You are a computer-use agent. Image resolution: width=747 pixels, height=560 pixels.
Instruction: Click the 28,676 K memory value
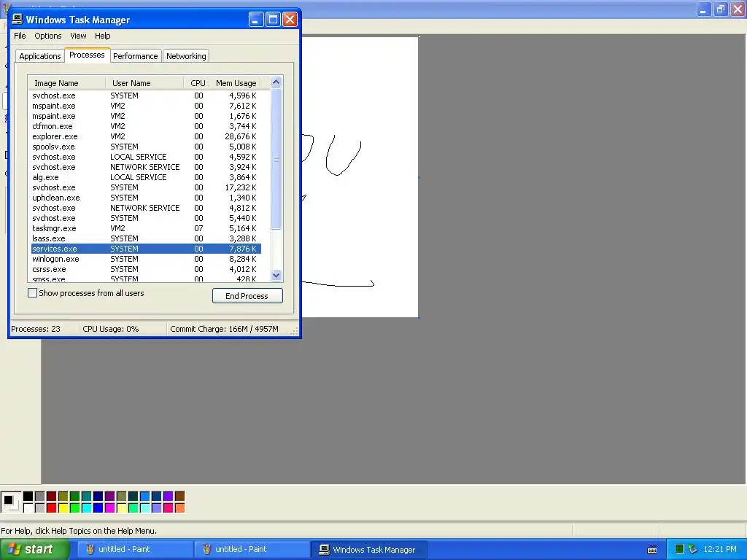(x=241, y=136)
